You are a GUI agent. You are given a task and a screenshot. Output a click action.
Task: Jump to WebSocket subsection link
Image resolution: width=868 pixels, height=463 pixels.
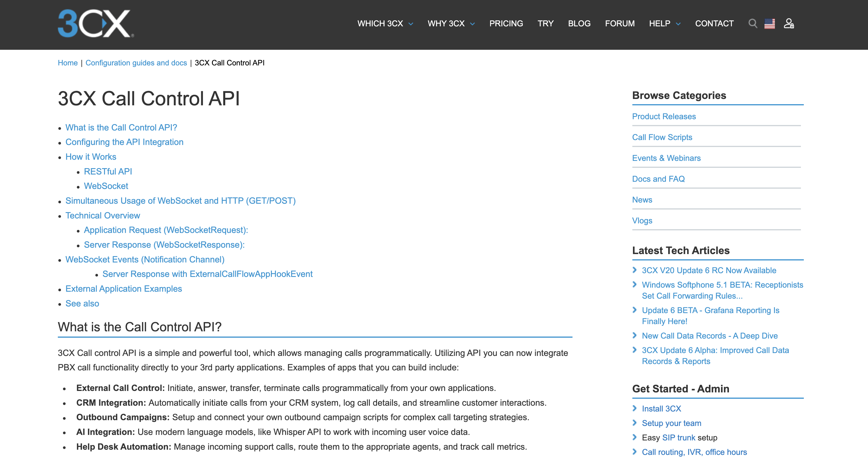tap(106, 186)
